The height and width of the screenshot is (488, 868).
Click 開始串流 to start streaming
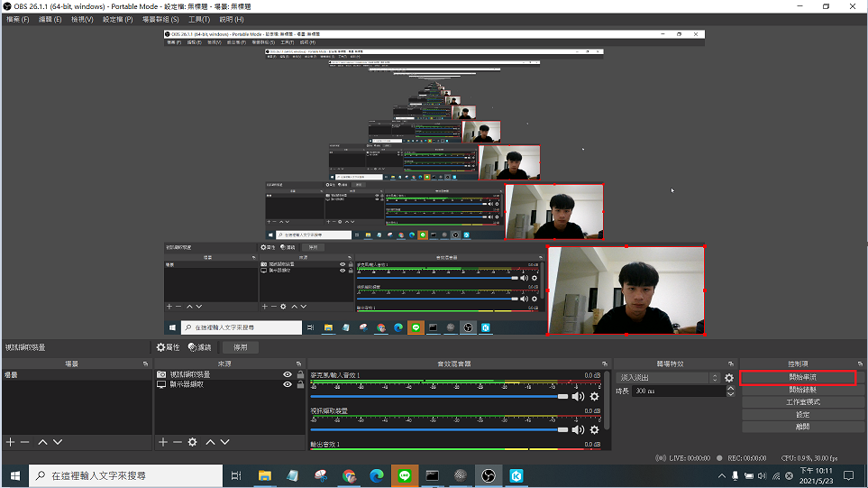click(x=803, y=377)
